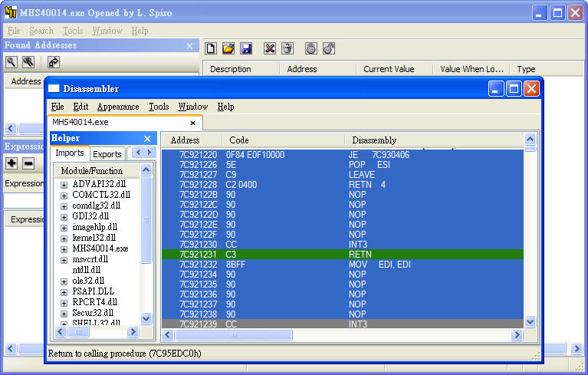Open the main window Tools menu
Image resolution: width=588 pixels, height=375 pixels.
[73, 31]
